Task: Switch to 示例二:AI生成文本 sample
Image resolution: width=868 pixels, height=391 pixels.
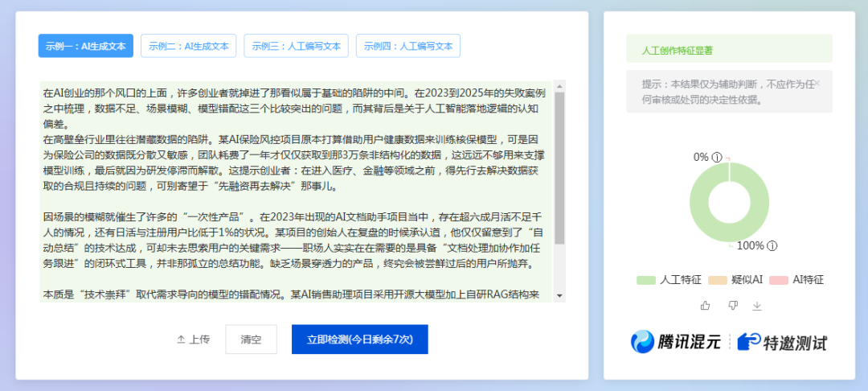Action: tap(189, 46)
